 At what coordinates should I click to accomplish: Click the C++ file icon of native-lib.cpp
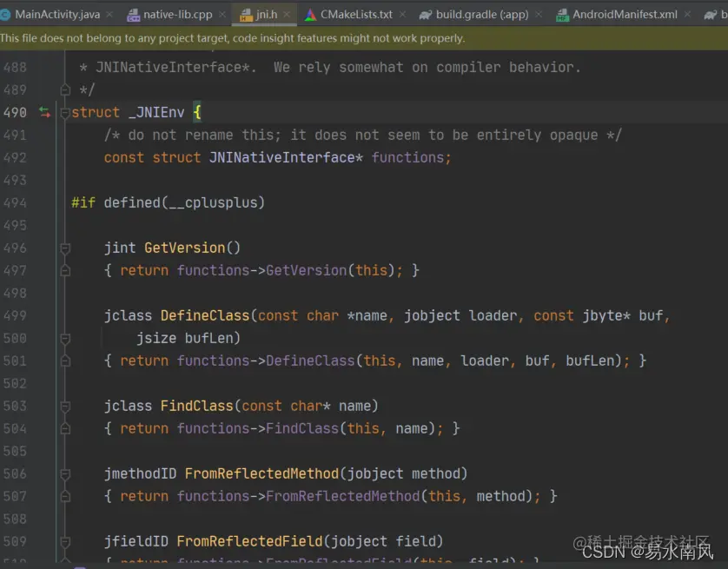pyautogui.click(x=133, y=16)
